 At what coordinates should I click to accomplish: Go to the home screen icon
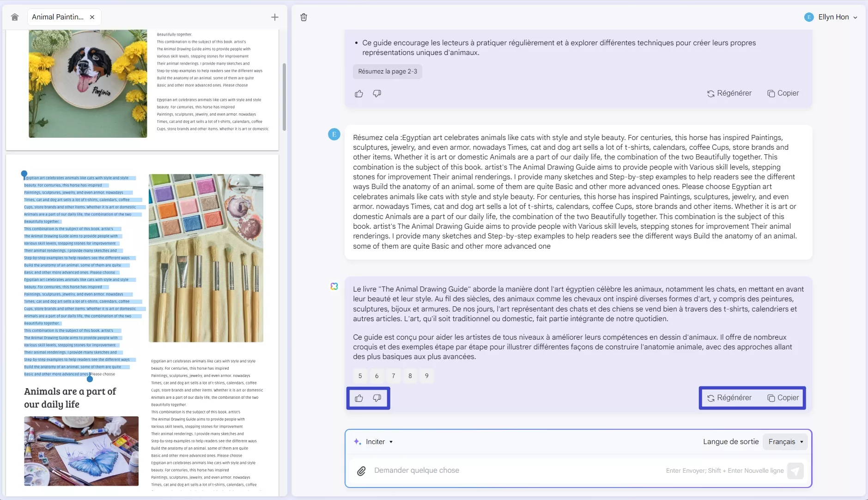click(15, 17)
